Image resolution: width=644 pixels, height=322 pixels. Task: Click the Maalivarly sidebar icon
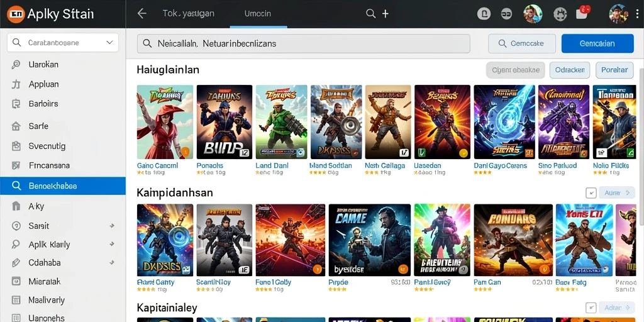coord(16,300)
